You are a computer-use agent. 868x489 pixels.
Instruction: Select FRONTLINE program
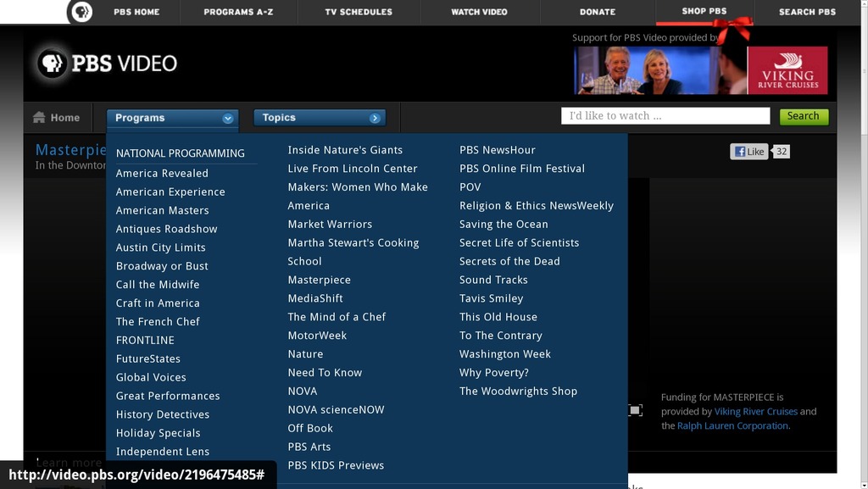click(145, 340)
